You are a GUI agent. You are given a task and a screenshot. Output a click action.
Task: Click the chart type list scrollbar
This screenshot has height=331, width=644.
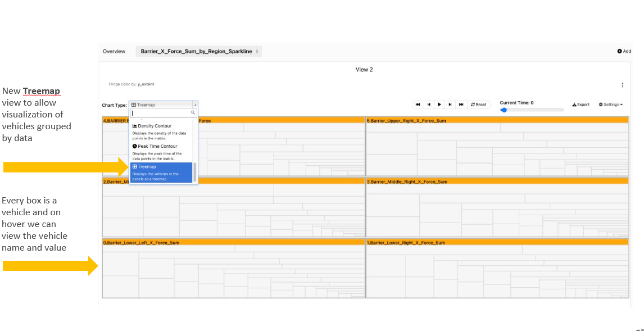click(194, 173)
